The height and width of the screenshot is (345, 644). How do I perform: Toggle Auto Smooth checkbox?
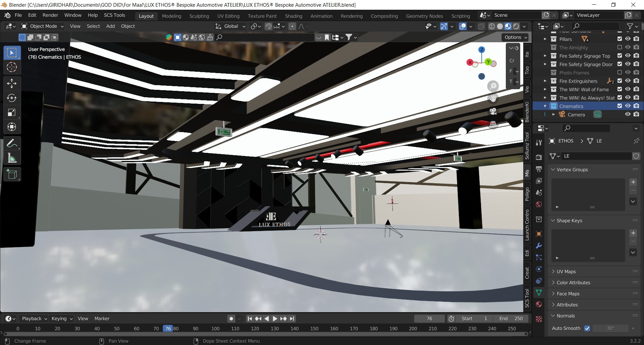(587, 328)
